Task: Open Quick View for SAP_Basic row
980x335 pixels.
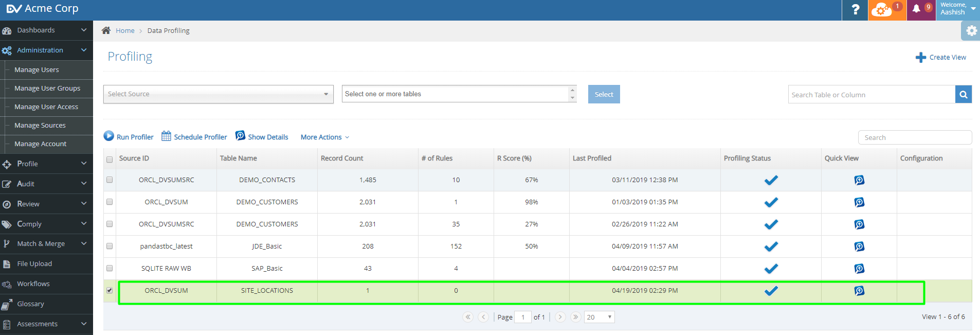Action: coord(859,269)
